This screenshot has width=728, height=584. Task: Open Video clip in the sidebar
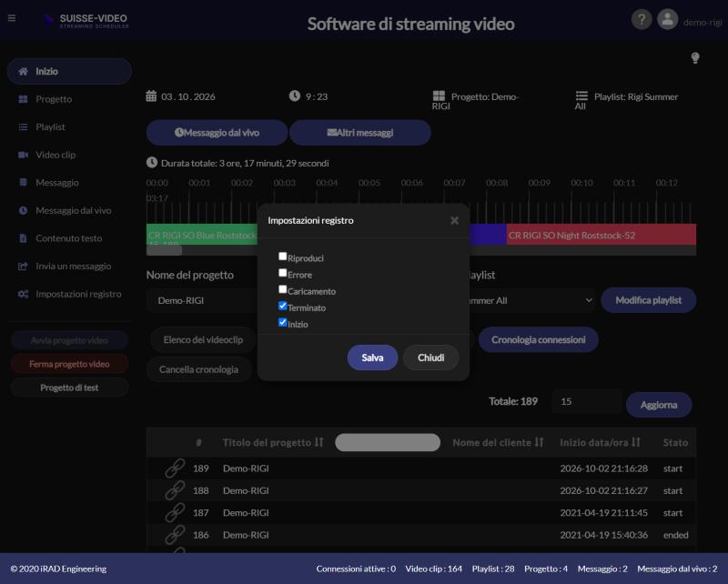70,155
